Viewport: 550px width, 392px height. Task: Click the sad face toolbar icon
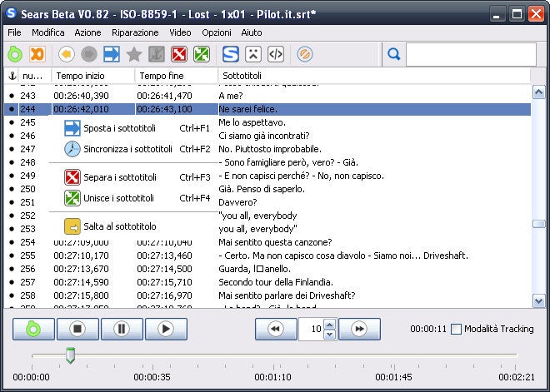(x=253, y=55)
